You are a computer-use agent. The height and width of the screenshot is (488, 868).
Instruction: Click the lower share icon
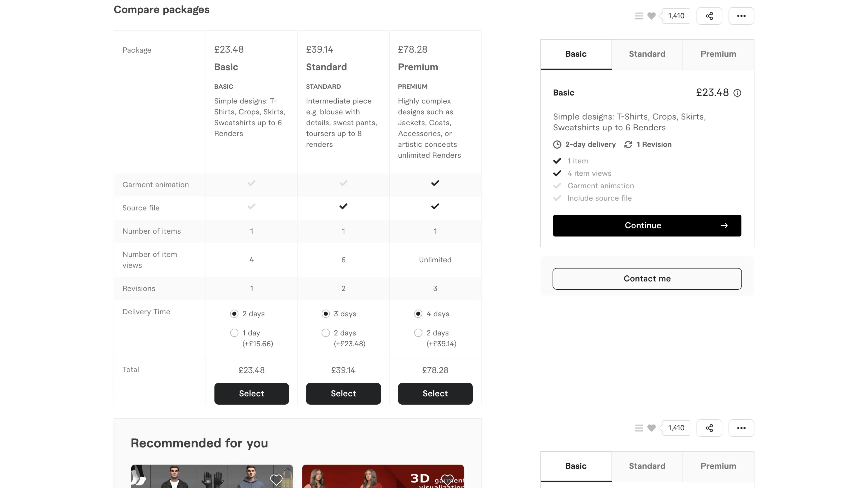pyautogui.click(x=709, y=428)
